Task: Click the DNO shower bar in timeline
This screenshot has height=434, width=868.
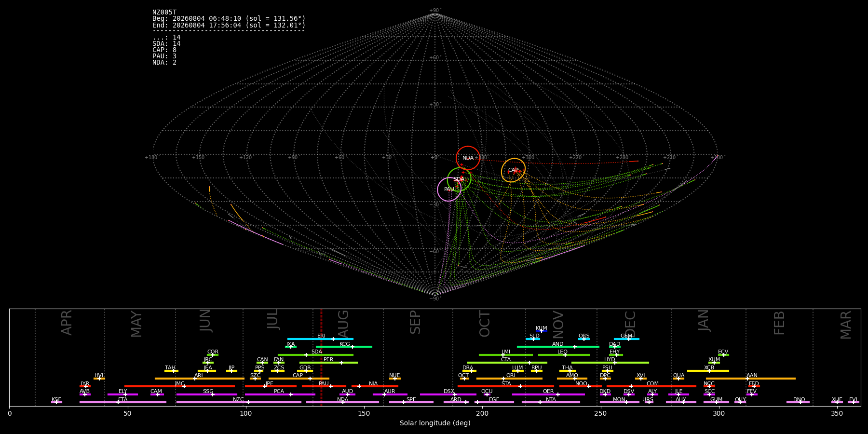Action: [798, 402]
